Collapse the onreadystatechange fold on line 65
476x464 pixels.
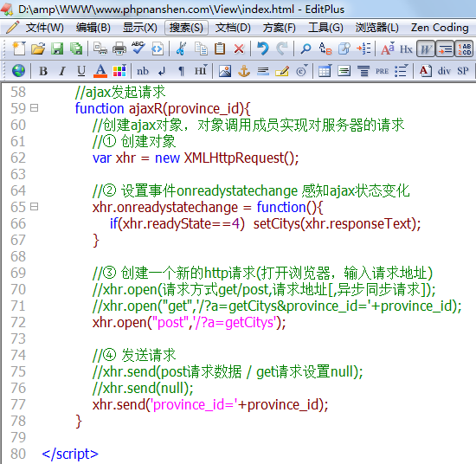click(x=35, y=207)
